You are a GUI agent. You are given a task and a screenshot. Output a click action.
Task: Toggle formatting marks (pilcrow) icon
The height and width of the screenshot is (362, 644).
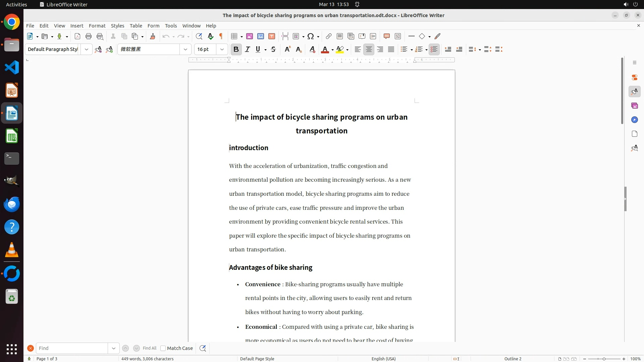coord(221,37)
